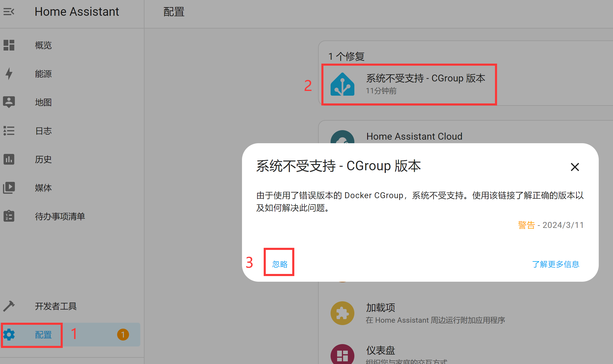The image size is (613, 364).
Task: Click the 仪表盘 dashboard icon
Action: click(342, 354)
